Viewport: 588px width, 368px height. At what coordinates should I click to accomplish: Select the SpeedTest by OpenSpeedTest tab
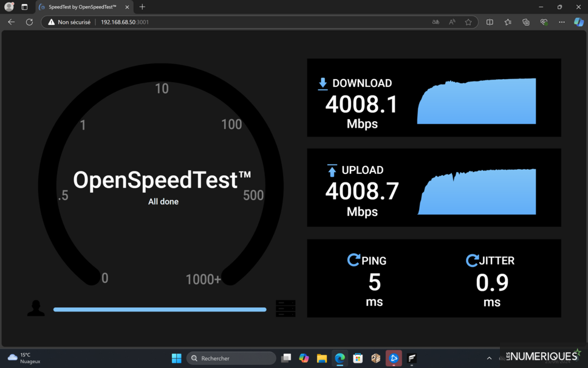pyautogui.click(x=82, y=7)
